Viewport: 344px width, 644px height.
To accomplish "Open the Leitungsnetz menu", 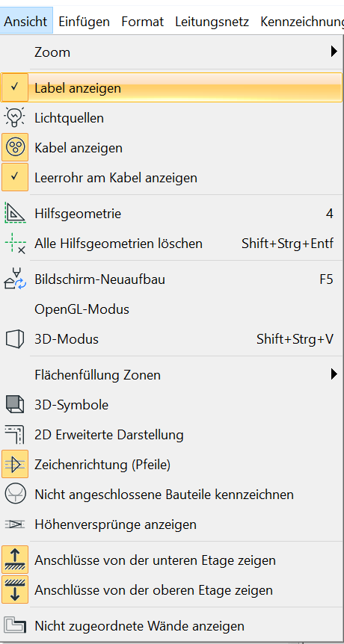I will point(212,22).
